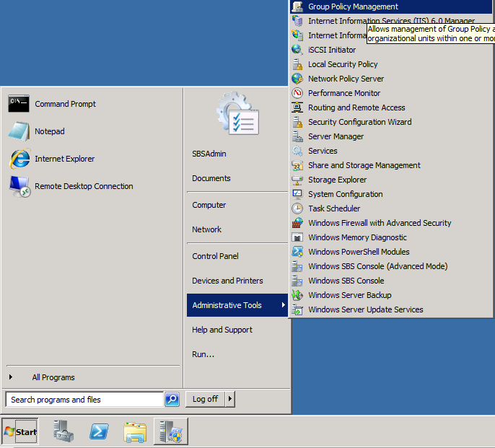The width and height of the screenshot is (495, 448).
Task: Open Windows PowerShell from the taskbar
Action: 100,431
